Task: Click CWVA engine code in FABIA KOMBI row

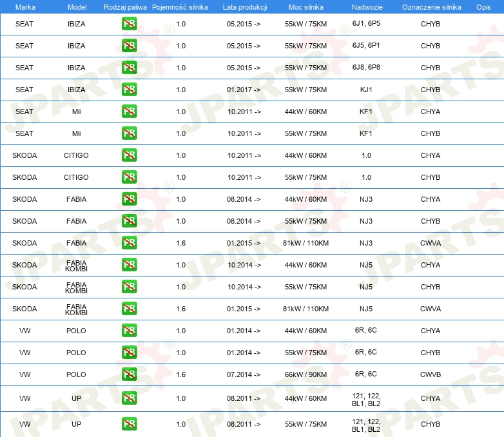Action: (x=431, y=309)
